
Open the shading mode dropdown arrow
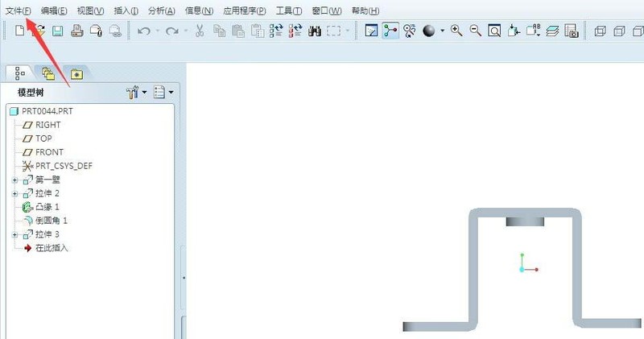[442, 31]
